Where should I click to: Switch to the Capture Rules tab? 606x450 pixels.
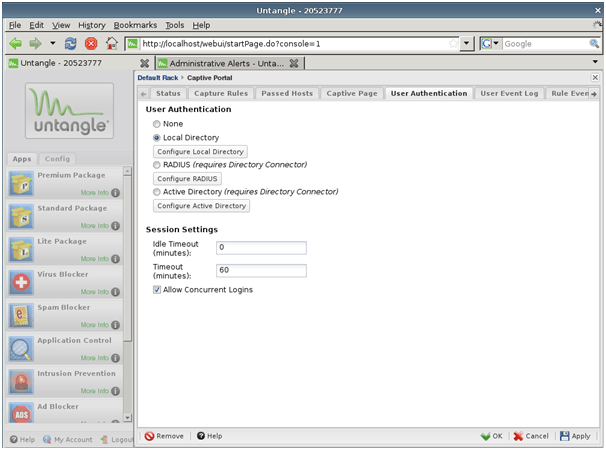(x=220, y=93)
